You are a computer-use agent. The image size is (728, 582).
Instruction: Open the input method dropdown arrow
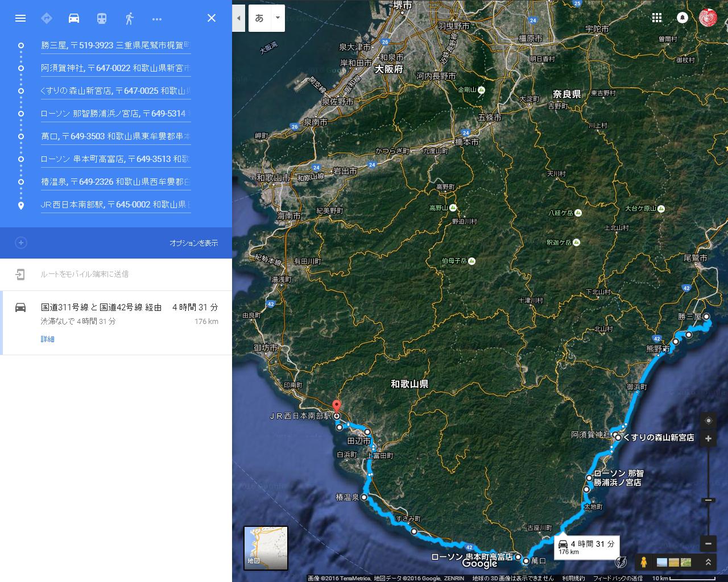(x=278, y=18)
